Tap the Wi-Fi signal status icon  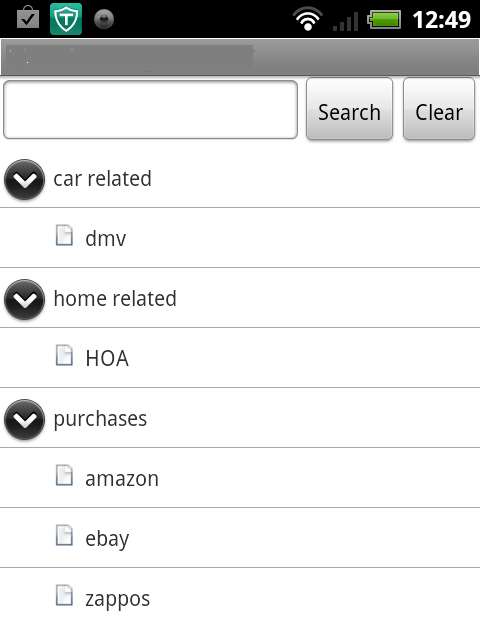[307, 19]
